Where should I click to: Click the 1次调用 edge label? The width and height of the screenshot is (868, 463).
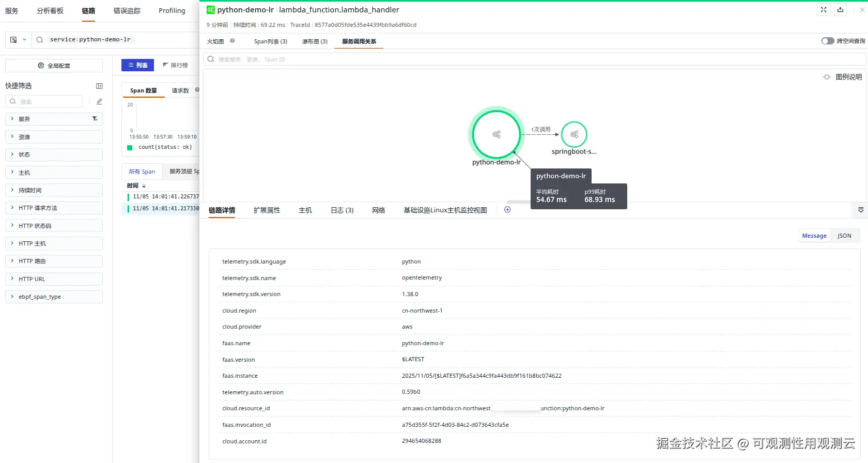[x=541, y=129]
